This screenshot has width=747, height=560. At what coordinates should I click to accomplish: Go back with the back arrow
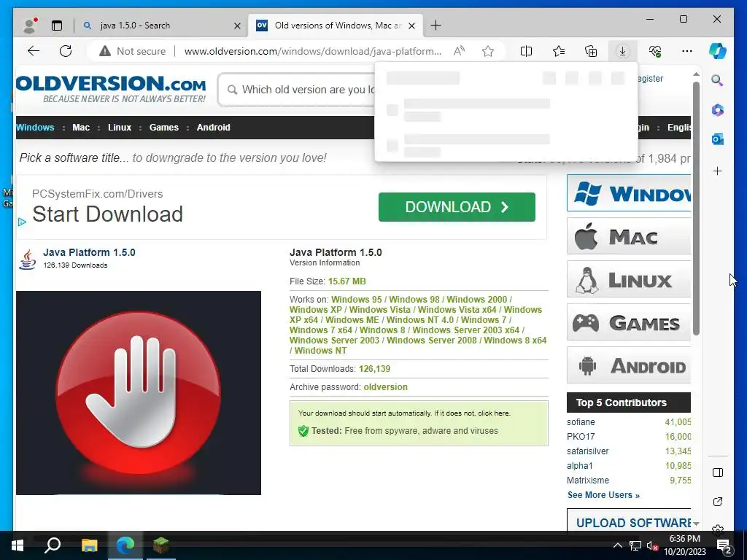34,51
